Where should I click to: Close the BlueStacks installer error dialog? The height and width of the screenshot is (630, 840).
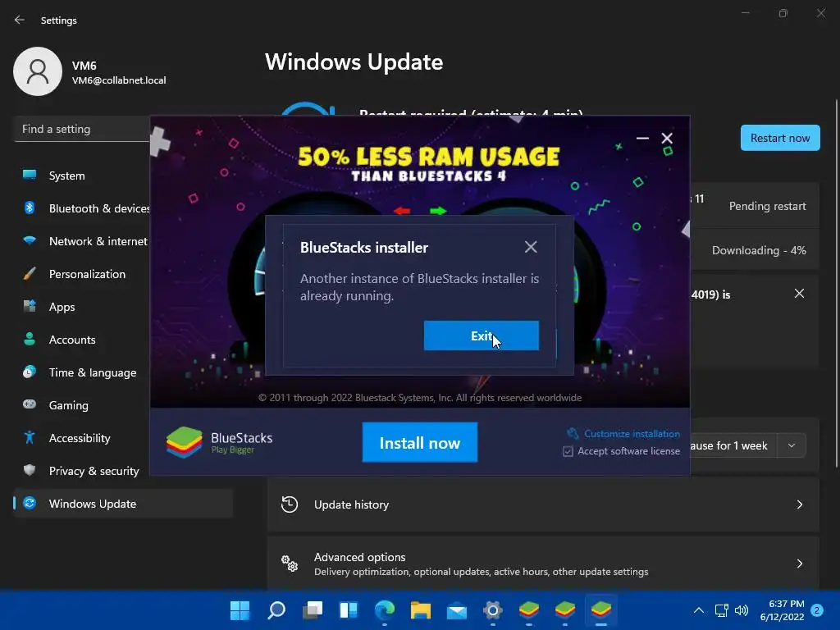[x=531, y=247]
